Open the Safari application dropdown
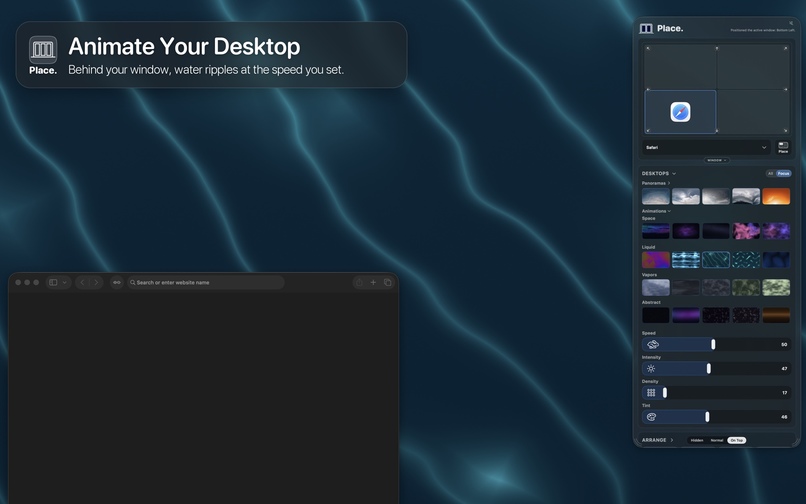Viewport: 806px width, 504px height. 706,148
